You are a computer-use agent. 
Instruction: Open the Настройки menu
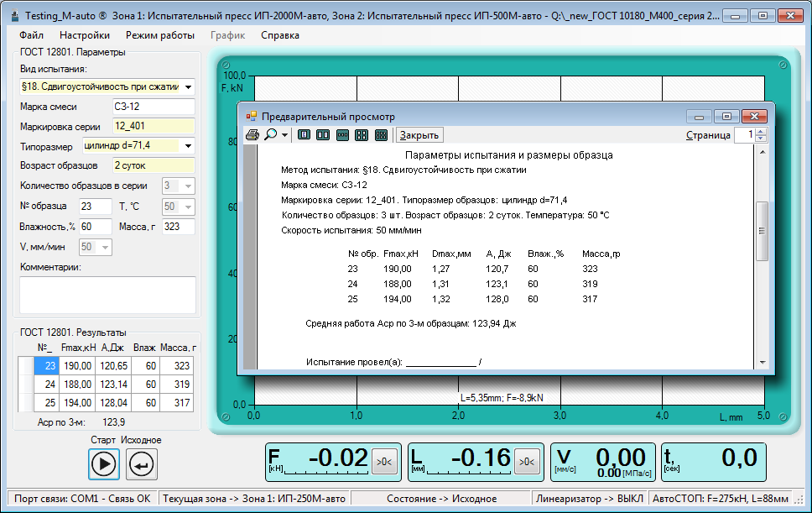[85, 35]
